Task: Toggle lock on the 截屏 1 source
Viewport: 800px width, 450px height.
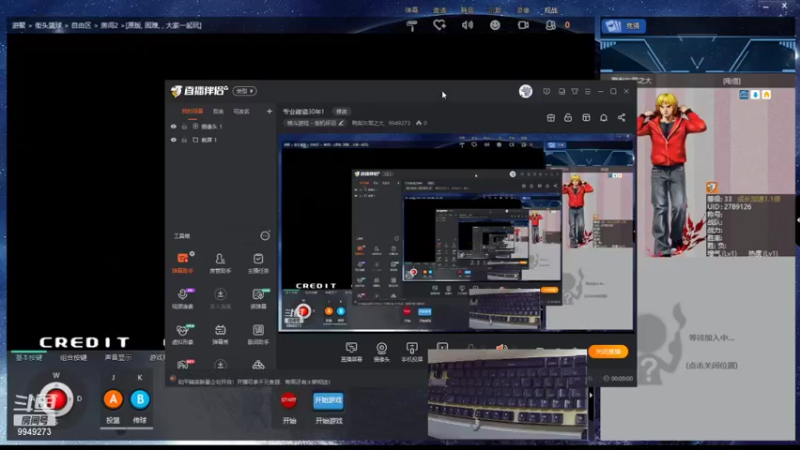Action: pos(184,140)
